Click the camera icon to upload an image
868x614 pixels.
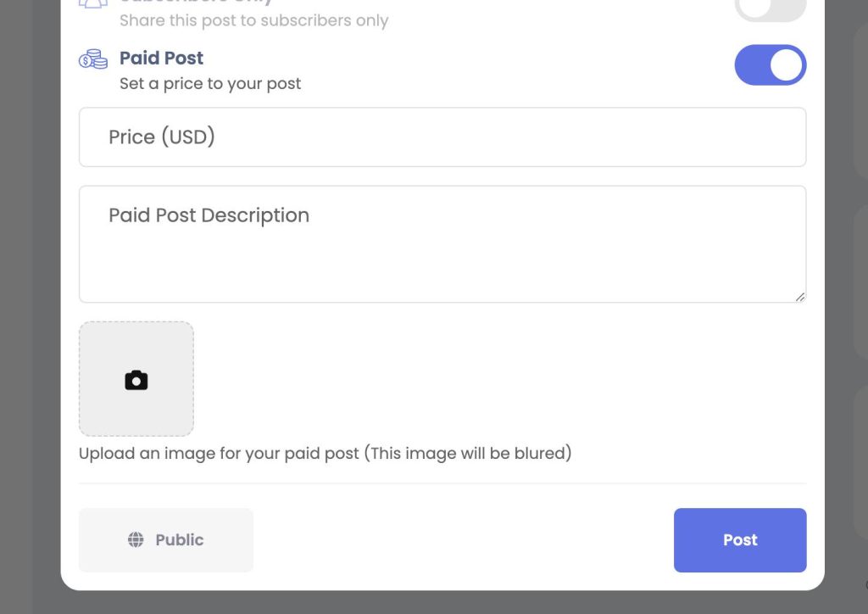136,381
